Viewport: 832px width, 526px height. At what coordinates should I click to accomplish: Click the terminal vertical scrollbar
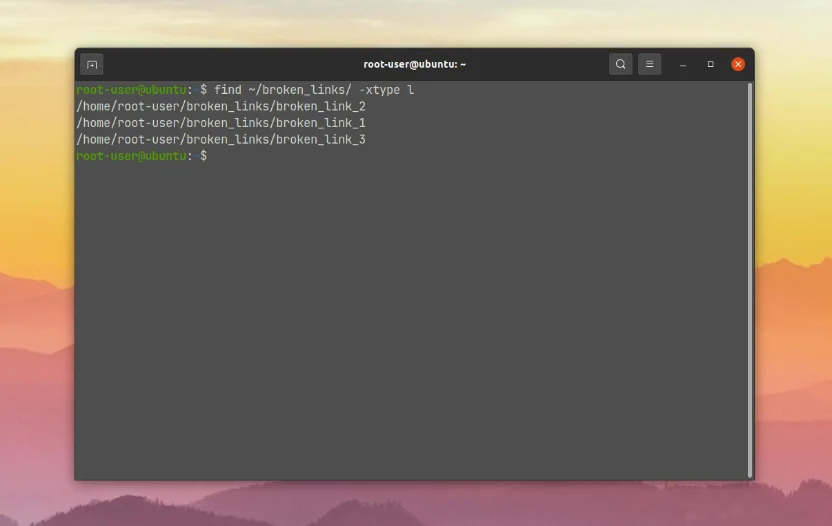point(750,280)
